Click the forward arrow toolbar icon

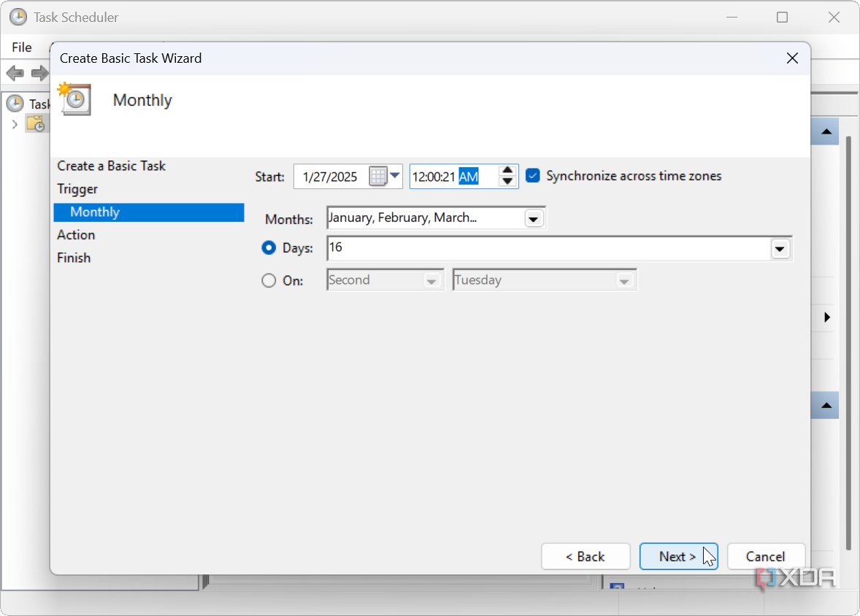(39, 73)
